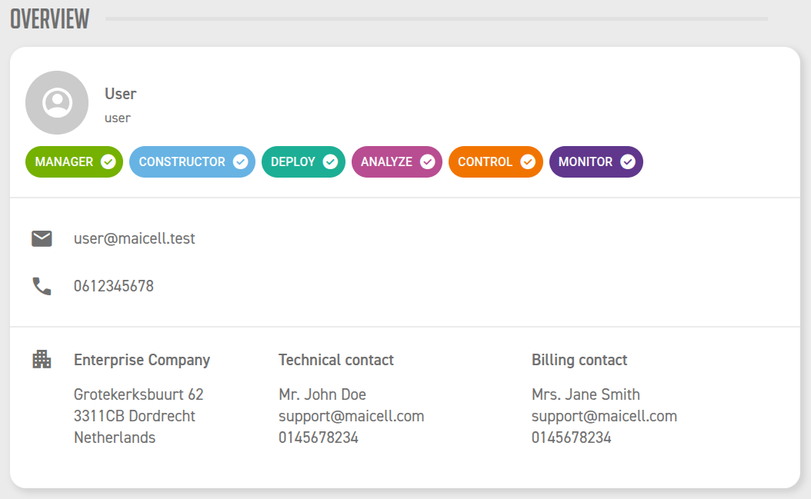Click the lowercase username 'user'
Viewport: 811px width, 499px height.
click(117, 118)
